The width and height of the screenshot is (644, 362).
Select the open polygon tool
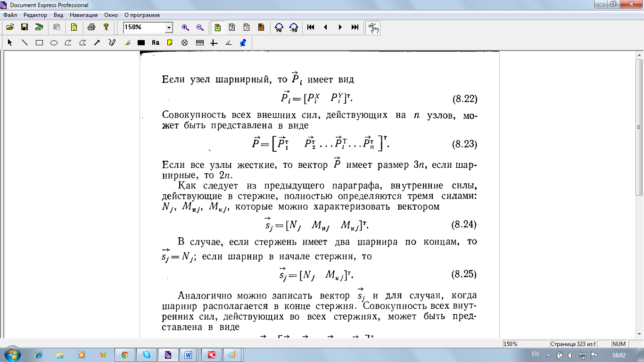pyautogui.click(x=68, y=42)
